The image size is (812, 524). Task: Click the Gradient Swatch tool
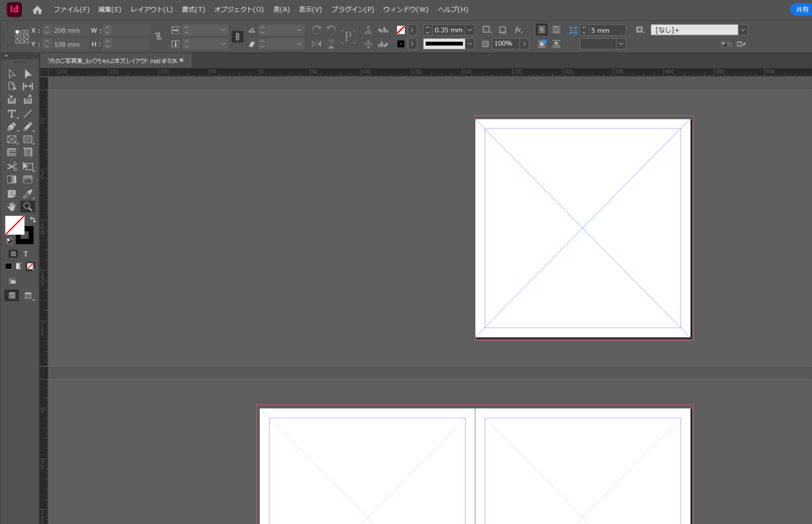(x=12, y=180)
